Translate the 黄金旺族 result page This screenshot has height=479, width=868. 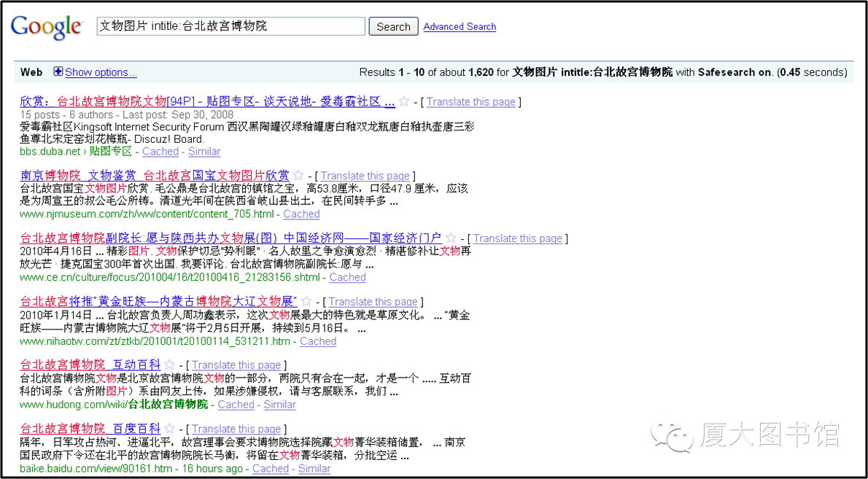point(373,301)
